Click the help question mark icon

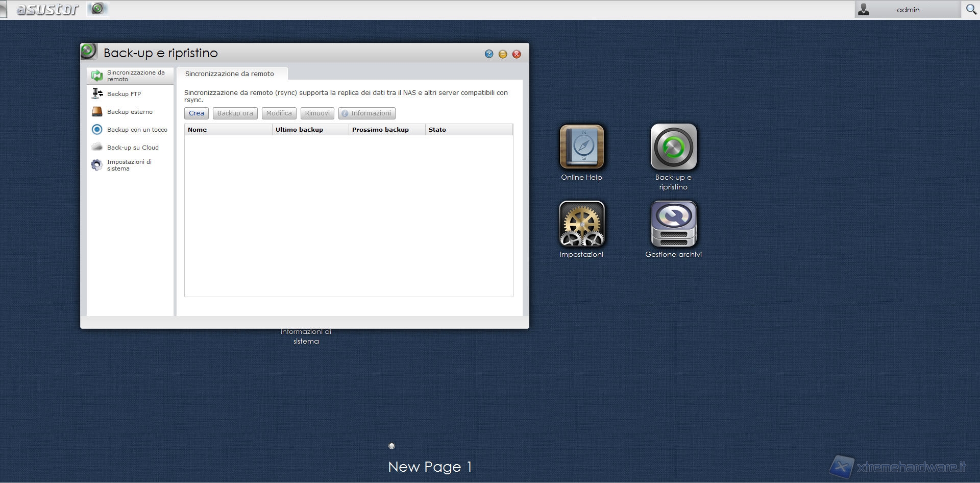point(488,54)
